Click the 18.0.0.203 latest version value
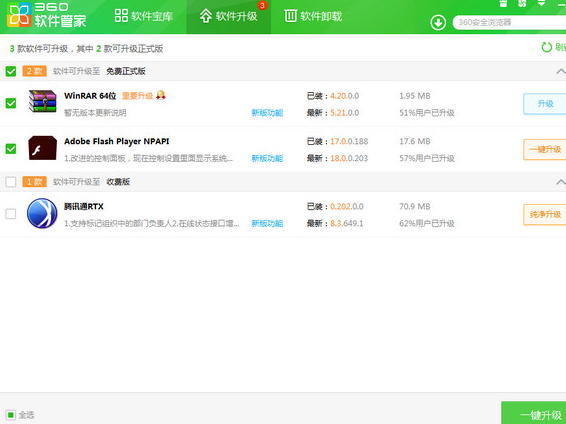The width and height of the screenshot is (566, 424). click(x=349, y=158)
